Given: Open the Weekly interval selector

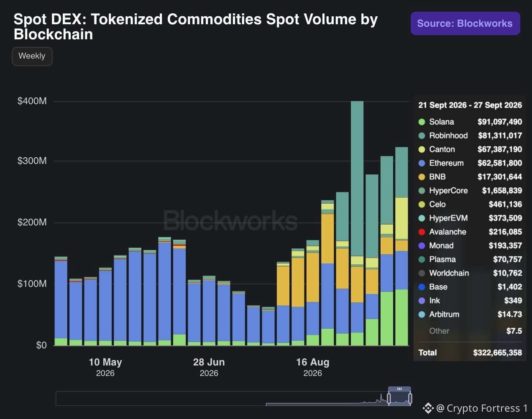Looking at the screenshot, I should [x=32, y=56].
